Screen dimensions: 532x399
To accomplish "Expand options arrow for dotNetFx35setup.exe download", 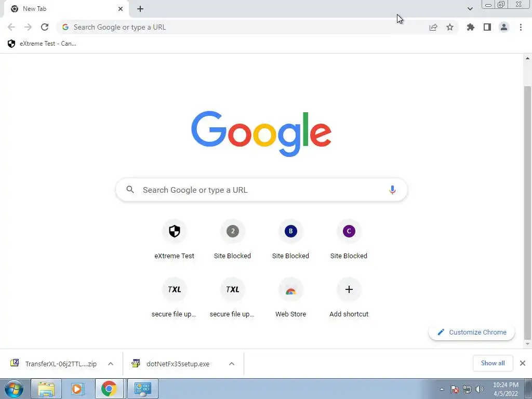I will [232, 364].
